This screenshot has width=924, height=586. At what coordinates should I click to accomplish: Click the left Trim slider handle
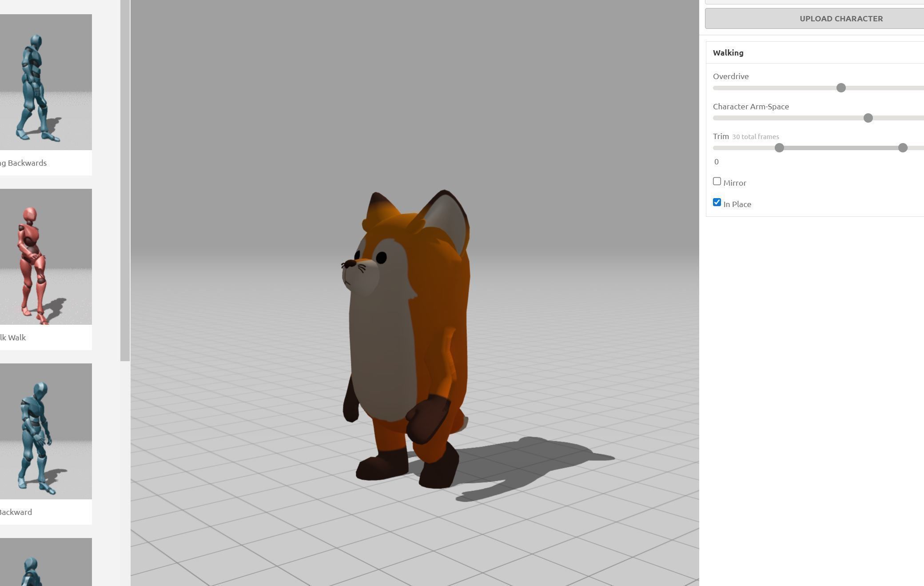click(x=779, y=148)
